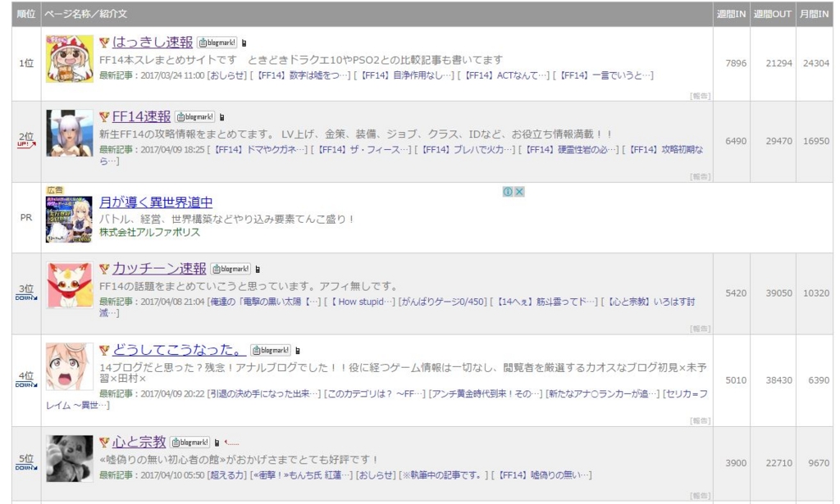Image resolution: width=840 pixels, height=504 pixels.
Task: Click the 報告 link in the カッチーン速報 row
Action: [x=701, y=329]
